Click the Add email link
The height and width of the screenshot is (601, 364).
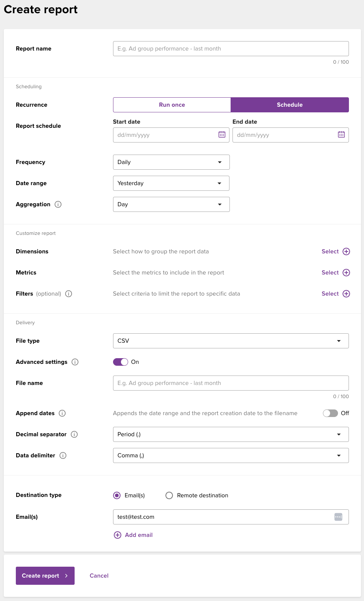click(x=138, y=535)
